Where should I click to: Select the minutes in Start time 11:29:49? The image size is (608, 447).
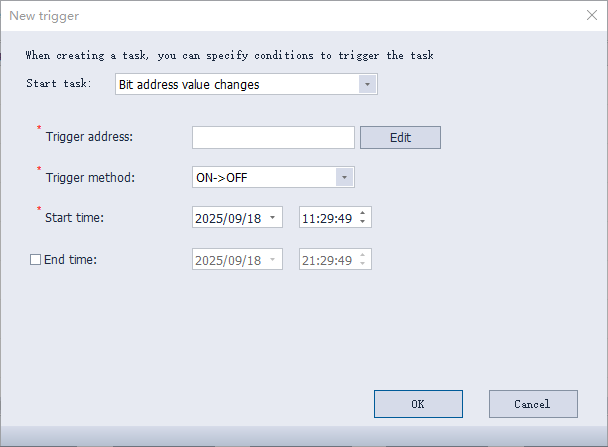click(326, 218)
